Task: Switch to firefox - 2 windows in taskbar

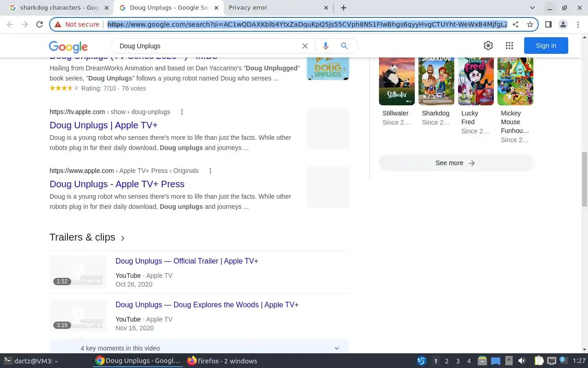Action: pos(222,361)
